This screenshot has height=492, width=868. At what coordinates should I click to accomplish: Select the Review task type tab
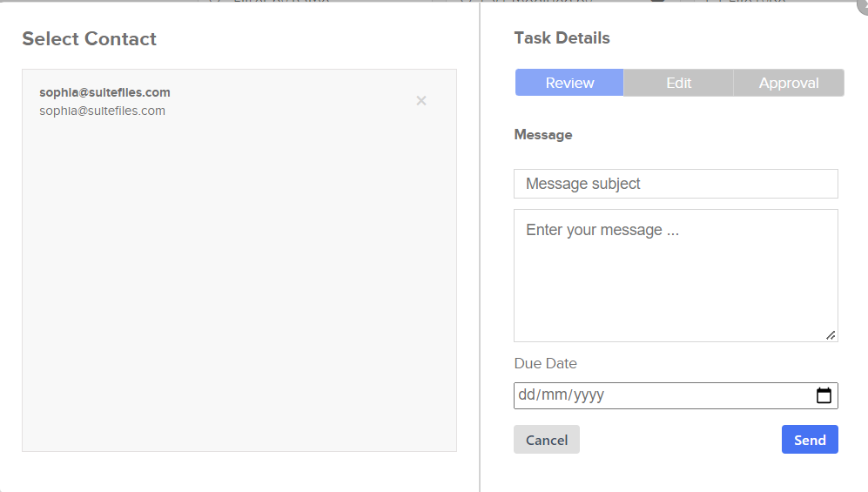(x=569, y=83)
